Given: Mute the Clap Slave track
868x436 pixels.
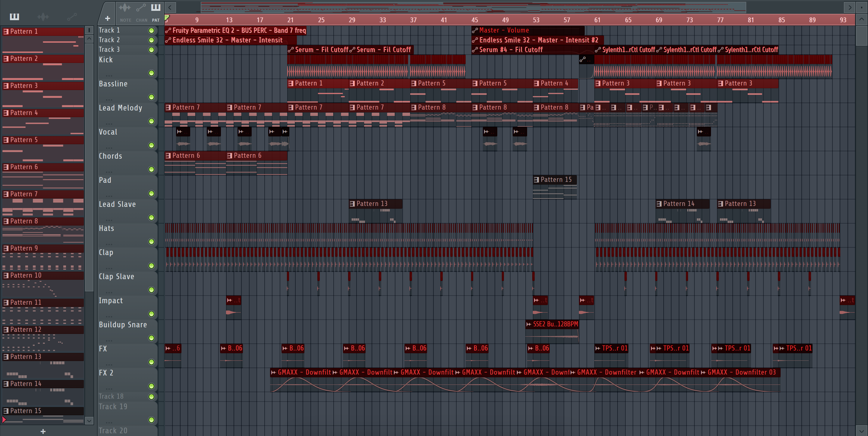Looking at the screenshot, I should 152,290.
